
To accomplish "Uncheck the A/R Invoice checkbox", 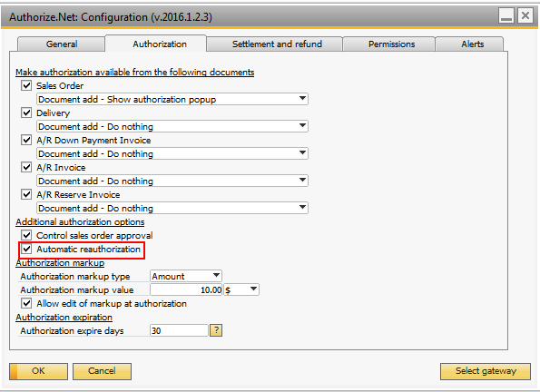I will pyautogui.click(x=26, y=167).
